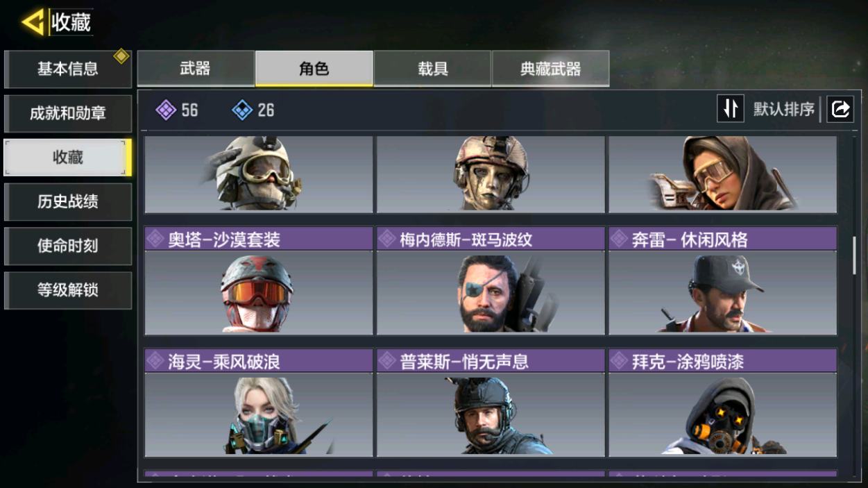The height and width of the screenshot is (488, 868).
Task: Choose the 普莱斯-悄无声息 character card
Action: [x=491, y=403]
